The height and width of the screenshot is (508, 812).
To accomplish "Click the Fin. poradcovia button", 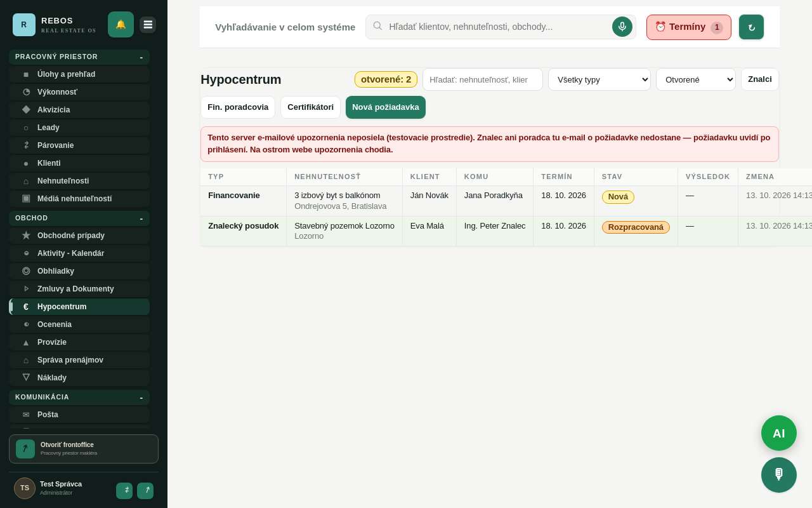I will [238, 107].
